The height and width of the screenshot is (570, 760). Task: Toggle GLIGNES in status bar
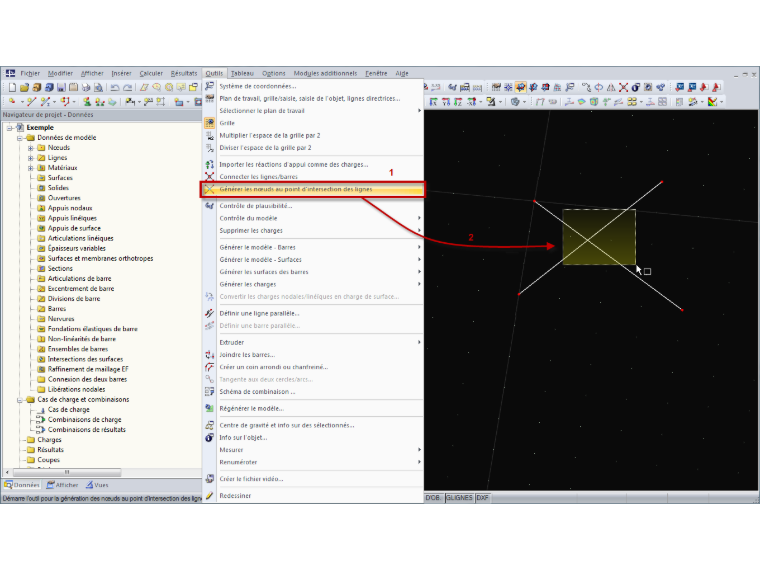point(459,498)
